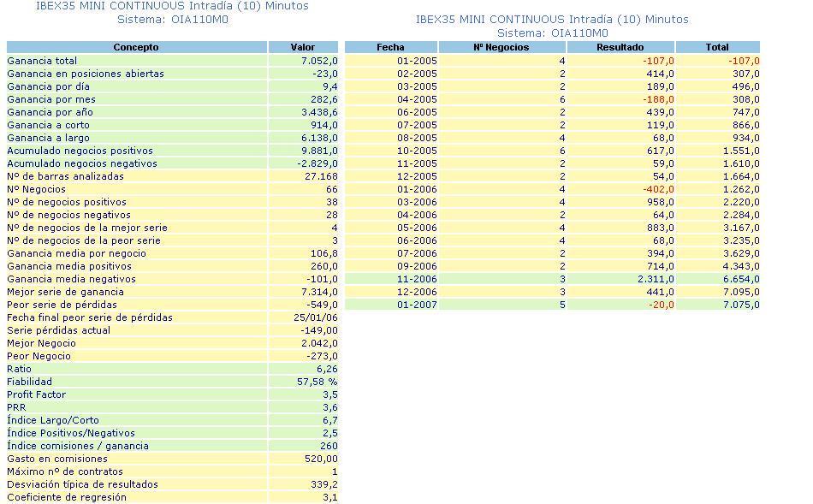Click the Resultado column header
813x504 pixels.
tap(620, 47)
